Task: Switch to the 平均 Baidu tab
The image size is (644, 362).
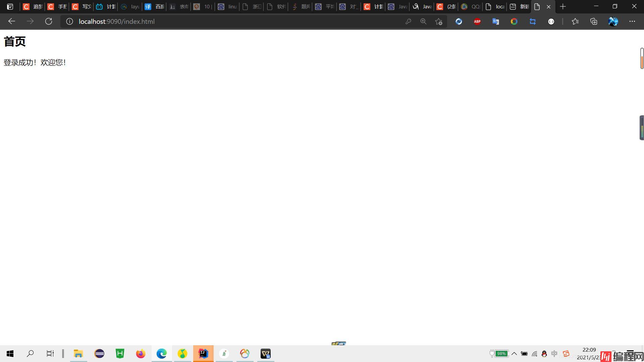Action: tap(325, 7)
